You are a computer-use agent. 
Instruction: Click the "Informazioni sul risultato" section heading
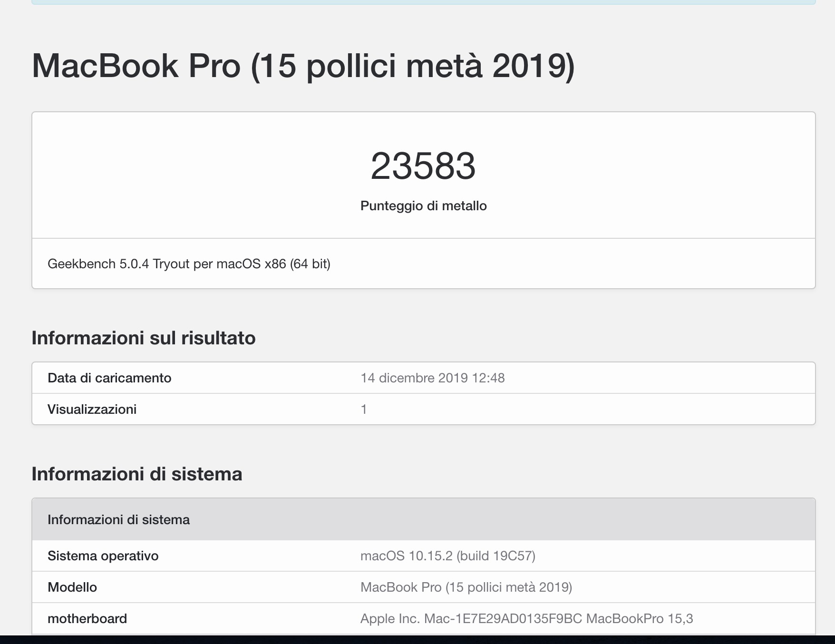[x=143, y=338]
